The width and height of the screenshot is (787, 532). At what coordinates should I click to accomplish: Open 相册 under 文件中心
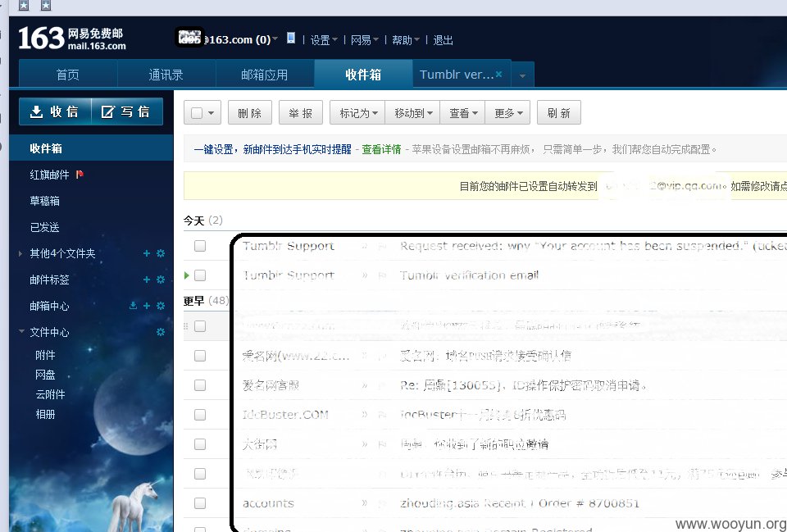pos(45,414)
